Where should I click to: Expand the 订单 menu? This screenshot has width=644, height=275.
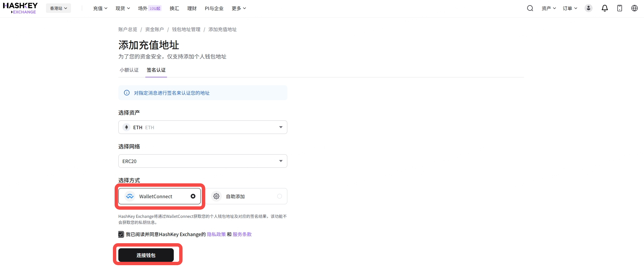(570, 8)
